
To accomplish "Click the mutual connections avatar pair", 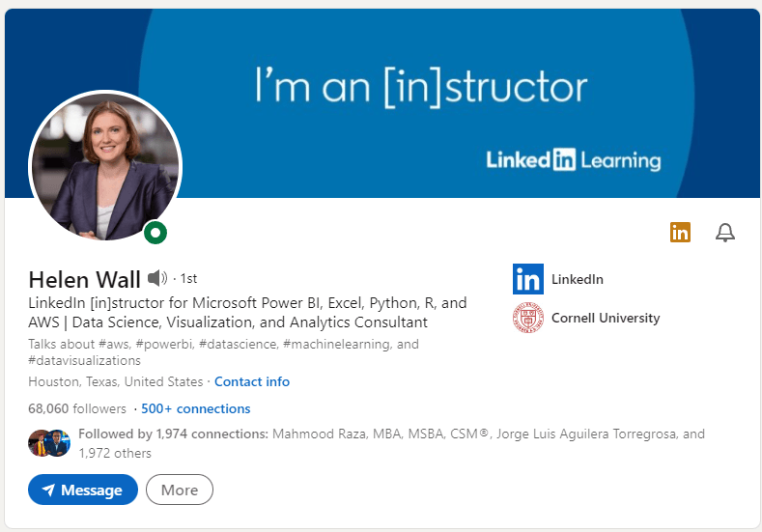I will pos(49,443).
